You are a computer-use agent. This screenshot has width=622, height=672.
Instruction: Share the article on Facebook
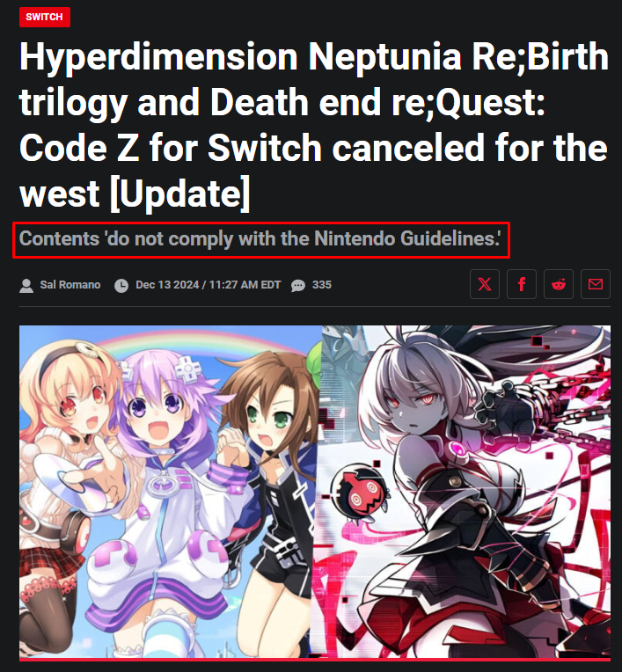pos(521,284)
